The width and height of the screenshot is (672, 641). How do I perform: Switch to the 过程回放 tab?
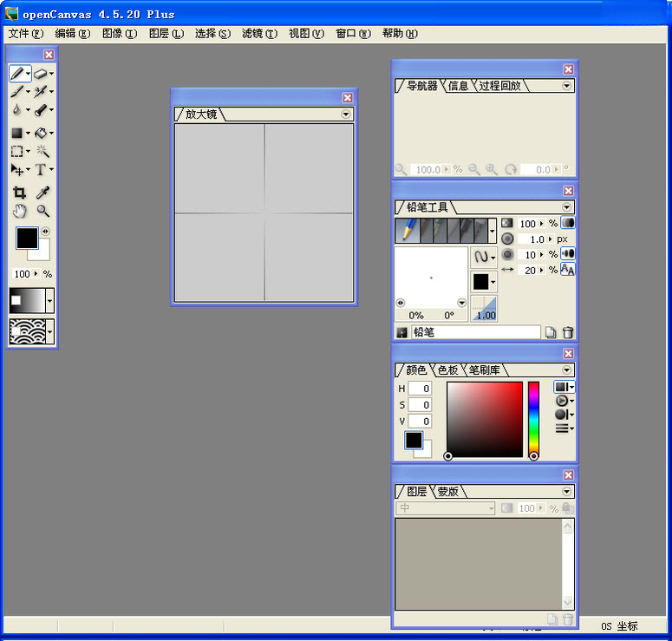pos(499,86)
